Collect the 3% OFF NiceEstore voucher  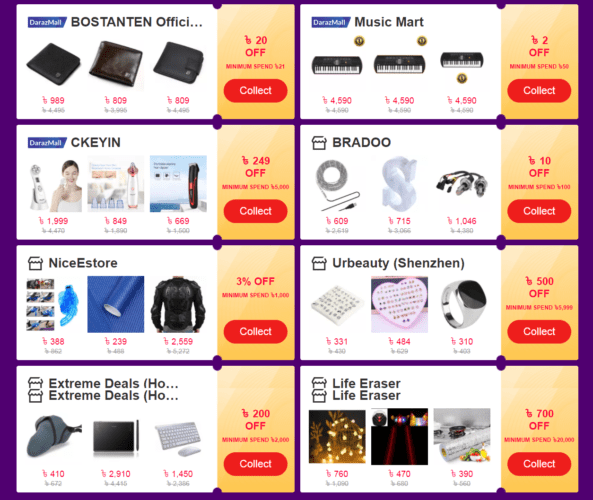coord(255,332)
